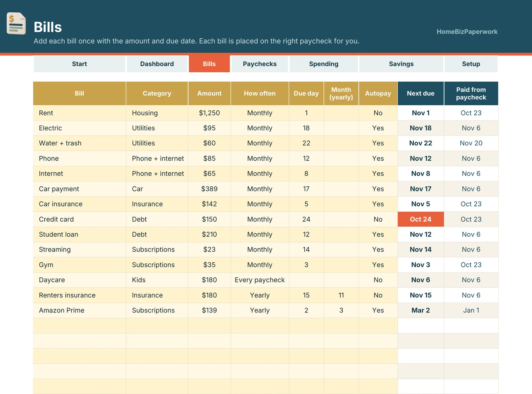Switch to the Savings tab
The height and width of the screenshot is (394, 532).
tap(401, 64)
